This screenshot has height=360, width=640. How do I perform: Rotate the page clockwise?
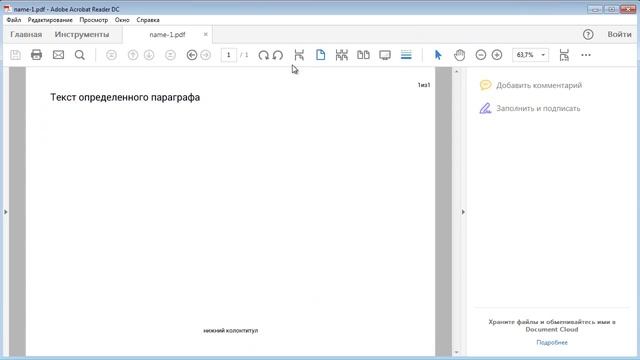tap(263, 55)
